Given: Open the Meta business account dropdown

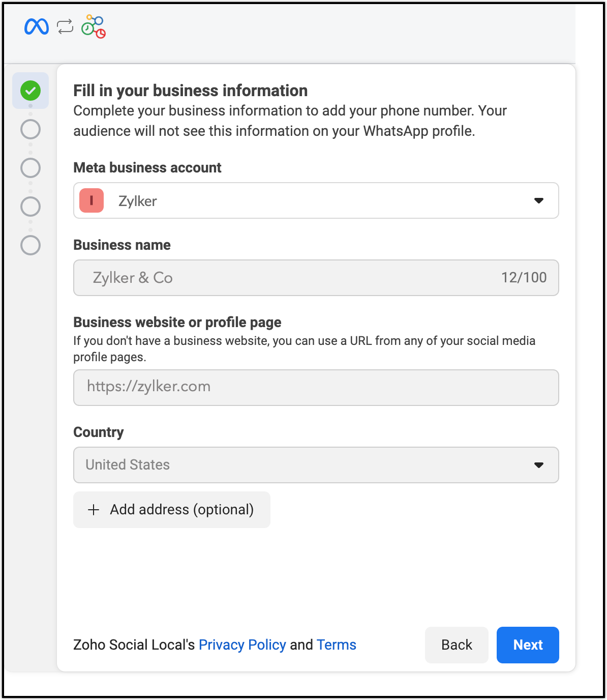Looking at the screenshot, I should [316, 200].
